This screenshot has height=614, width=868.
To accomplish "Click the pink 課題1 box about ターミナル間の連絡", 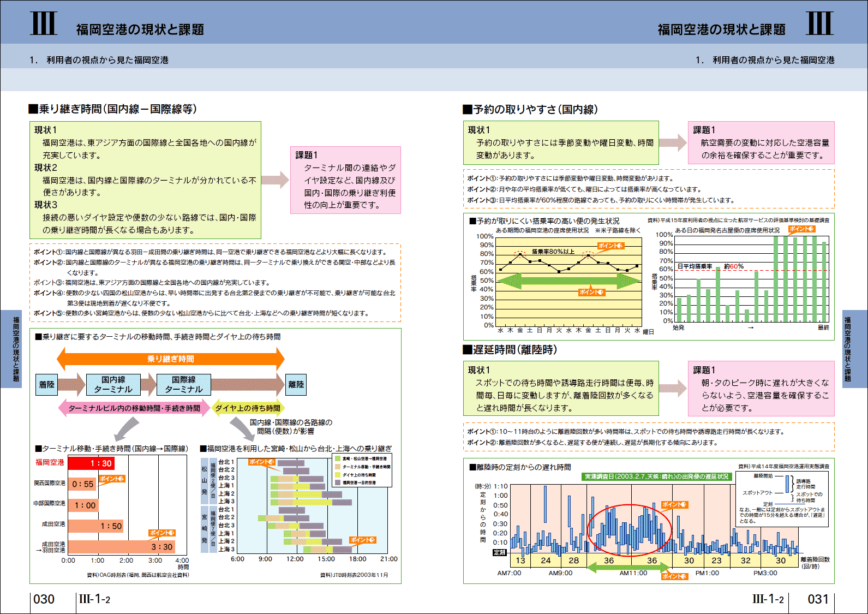I will [346, 180].
